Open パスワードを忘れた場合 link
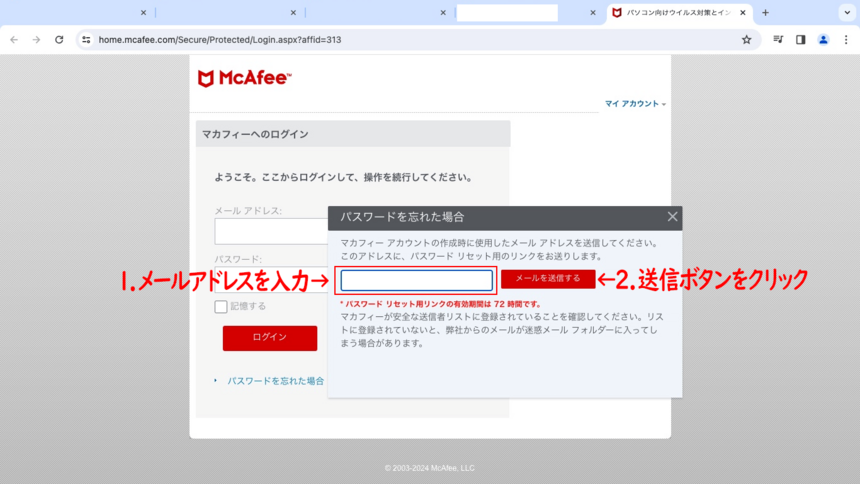 coord(275,381)
